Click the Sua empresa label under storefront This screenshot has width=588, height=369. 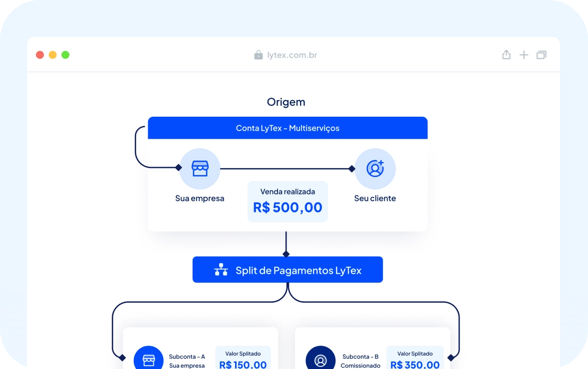(200, 198)
